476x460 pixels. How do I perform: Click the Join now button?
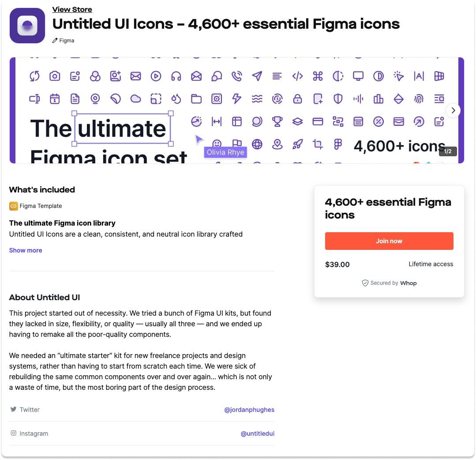(389, 241)
